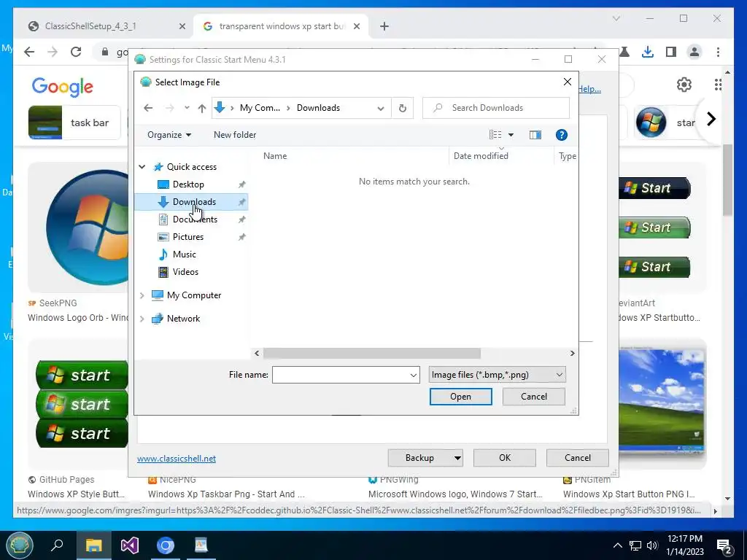Viewport: 747px width, 560px height.
Task: Open taskbar search magnifier
Action: (x=57, y=545)
